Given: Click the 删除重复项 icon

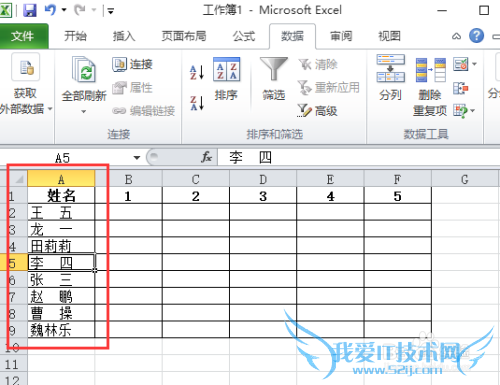Looking at the screenshot, I should click(430, 87).
